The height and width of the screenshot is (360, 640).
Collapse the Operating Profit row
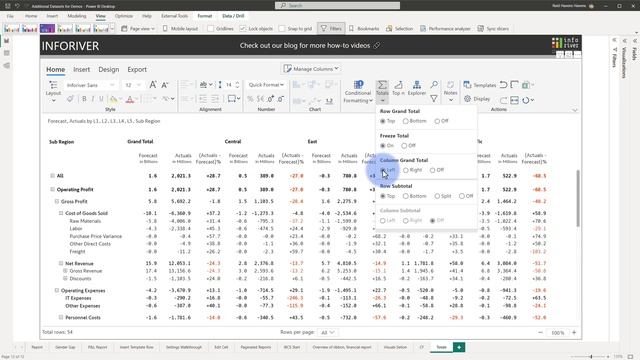coord(52,189)
